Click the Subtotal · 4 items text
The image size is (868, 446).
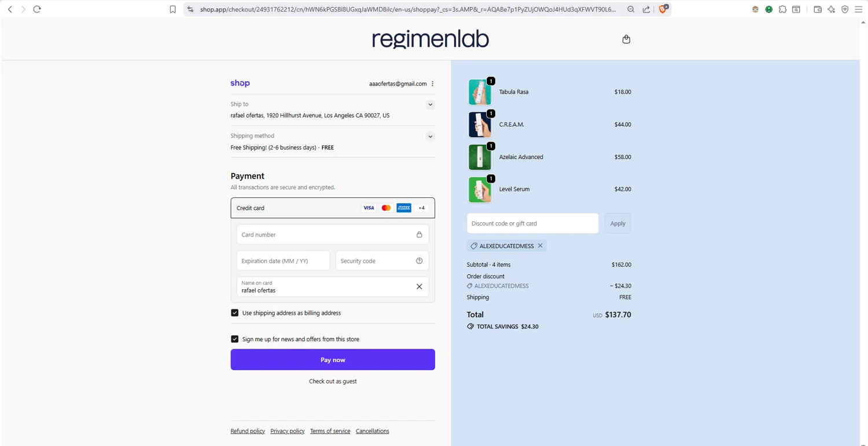click(x=489, y=264)
